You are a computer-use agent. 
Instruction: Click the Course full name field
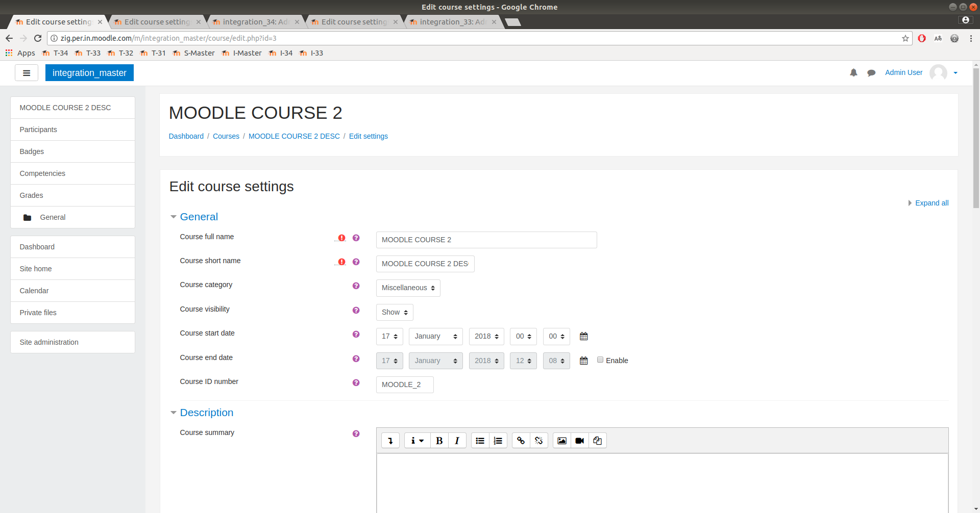486,240
